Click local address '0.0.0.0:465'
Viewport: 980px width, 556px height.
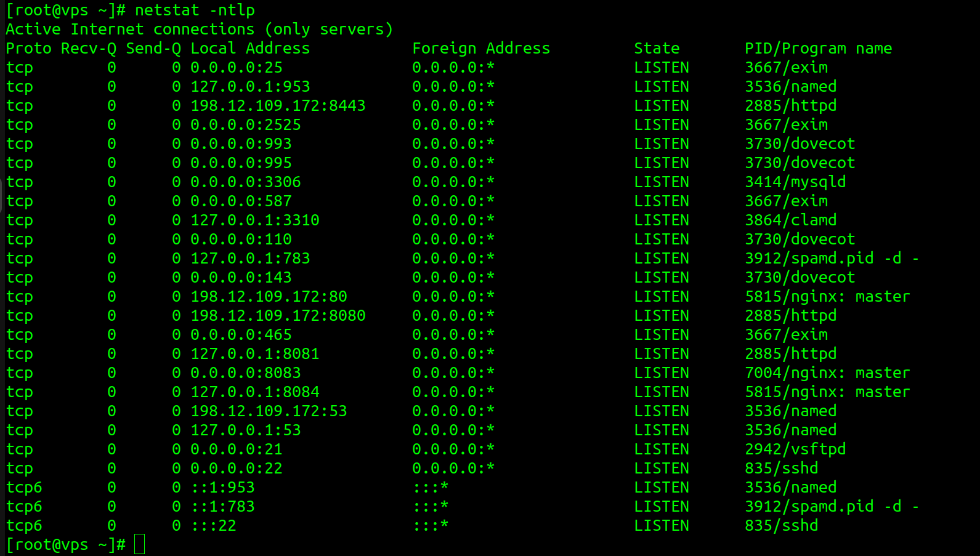[x=241, y=335]
